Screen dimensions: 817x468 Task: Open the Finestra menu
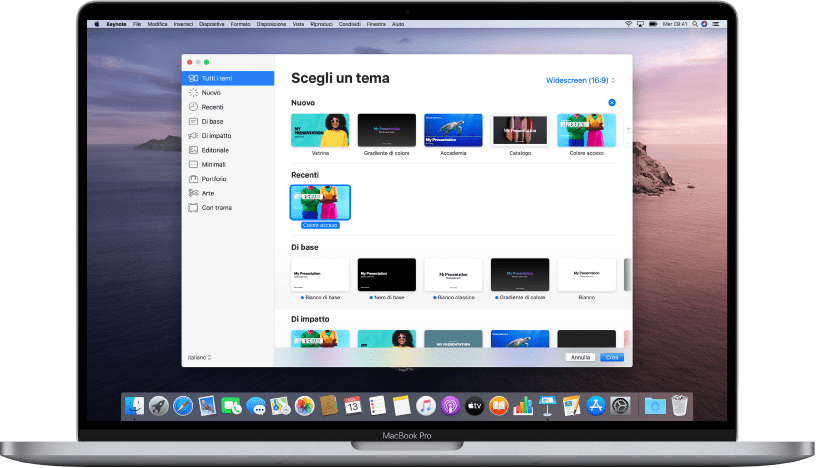point(376,24)
